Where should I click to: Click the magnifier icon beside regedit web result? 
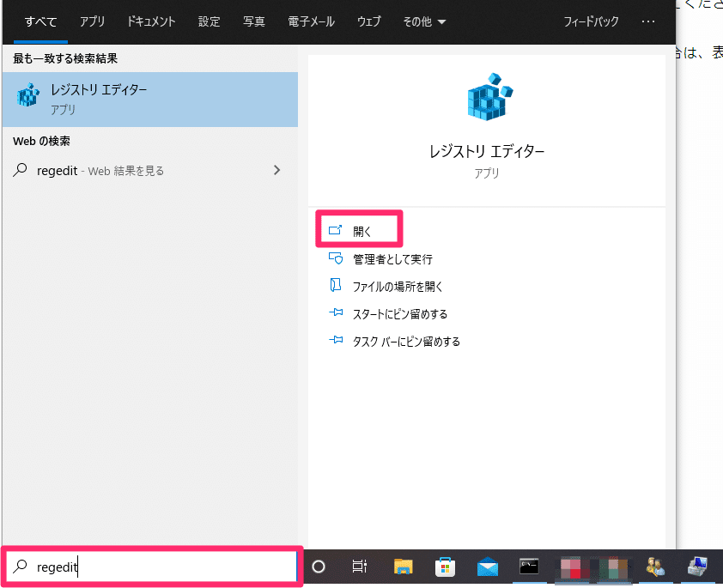(x=20, y=170)
